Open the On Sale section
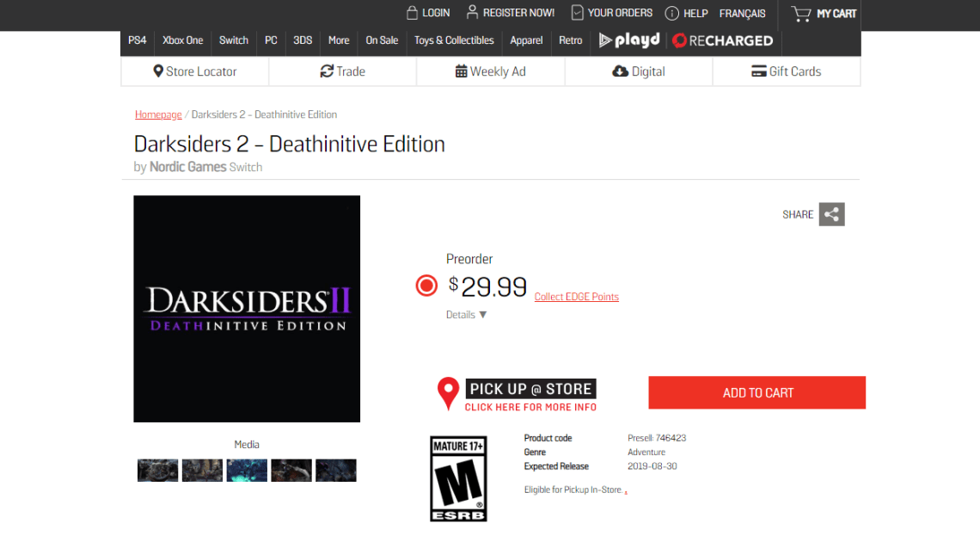The image size is (980, 542). coord(381,40)
